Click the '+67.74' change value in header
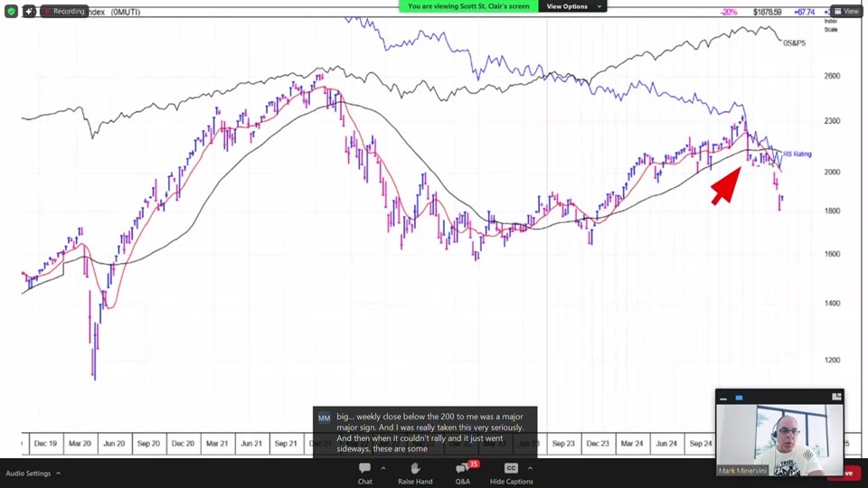868x488 pixels. point(804,12)
